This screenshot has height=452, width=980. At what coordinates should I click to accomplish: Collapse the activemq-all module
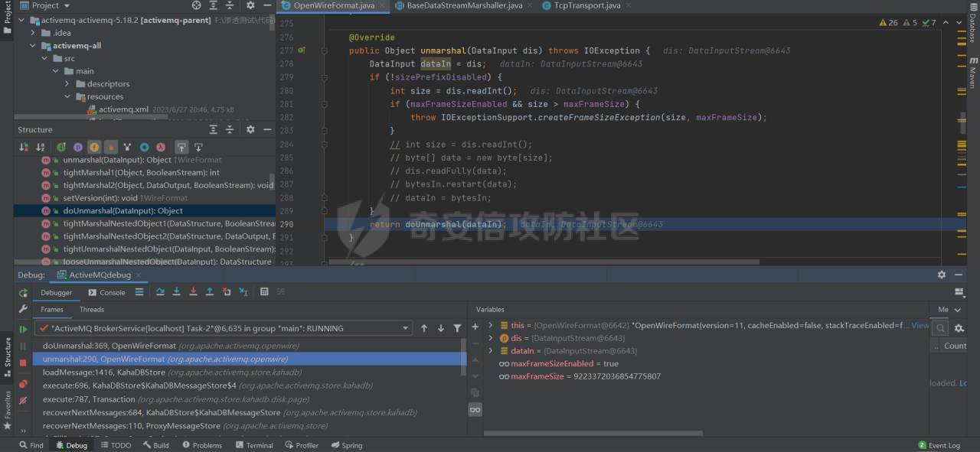33,46
